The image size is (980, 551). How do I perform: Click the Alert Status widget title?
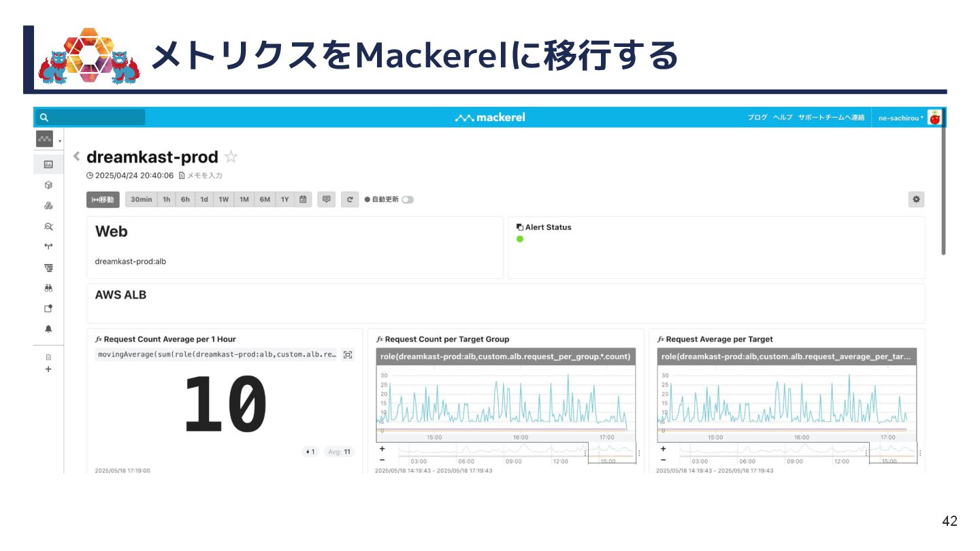[x=549, y=227]
